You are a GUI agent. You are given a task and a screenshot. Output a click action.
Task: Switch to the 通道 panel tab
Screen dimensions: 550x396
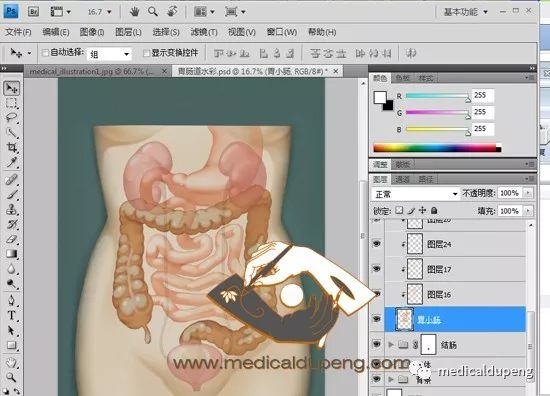coord(402,180)
